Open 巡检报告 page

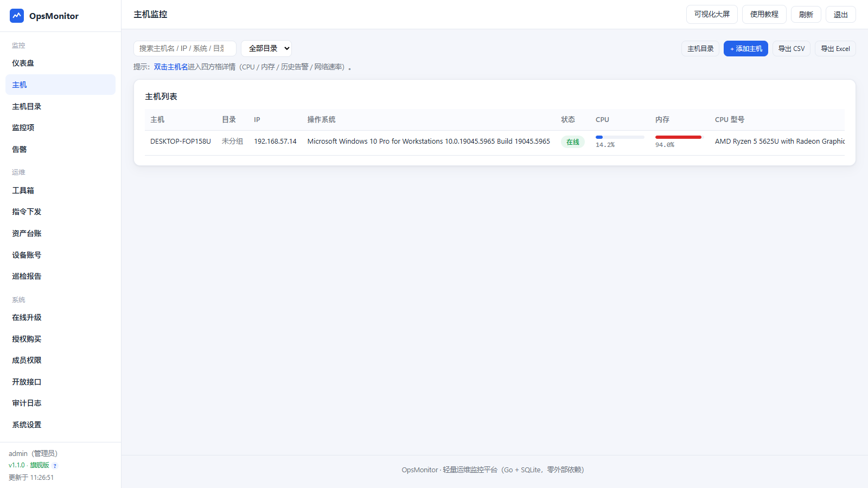[60, 276]
